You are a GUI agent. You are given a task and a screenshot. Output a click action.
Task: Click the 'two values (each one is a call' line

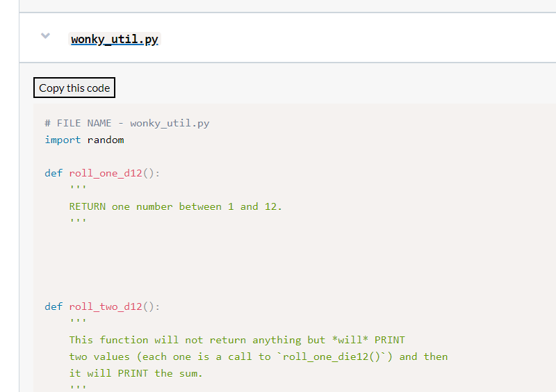pos(259,357)
